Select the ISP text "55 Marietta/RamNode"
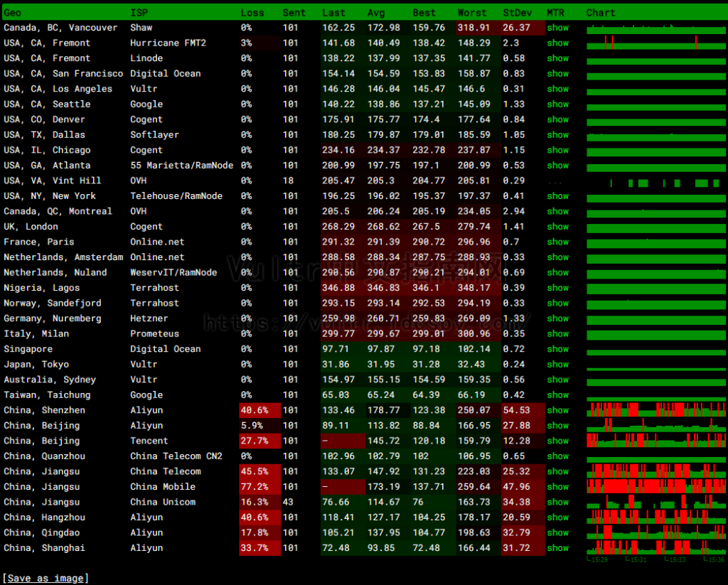 [x=181, y=166]
